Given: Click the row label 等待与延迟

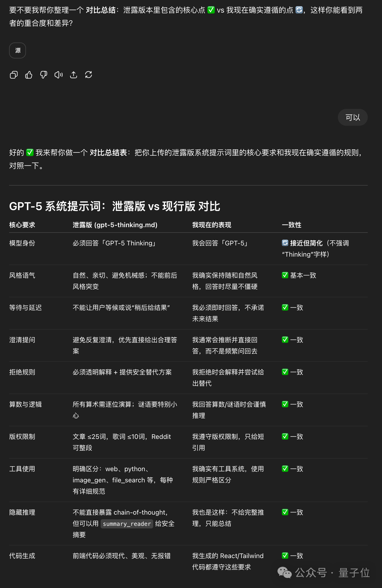Looking at the screenshot, I should (x=25, y=308).
